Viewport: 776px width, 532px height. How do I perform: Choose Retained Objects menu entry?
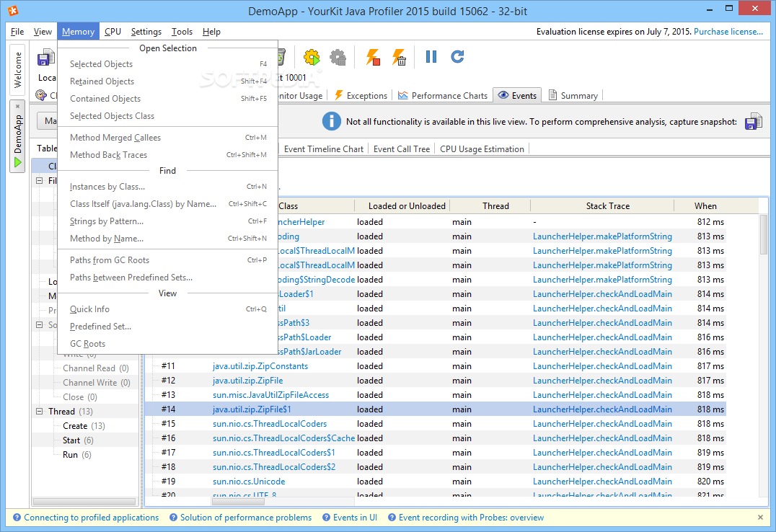[x=168, y=81]
